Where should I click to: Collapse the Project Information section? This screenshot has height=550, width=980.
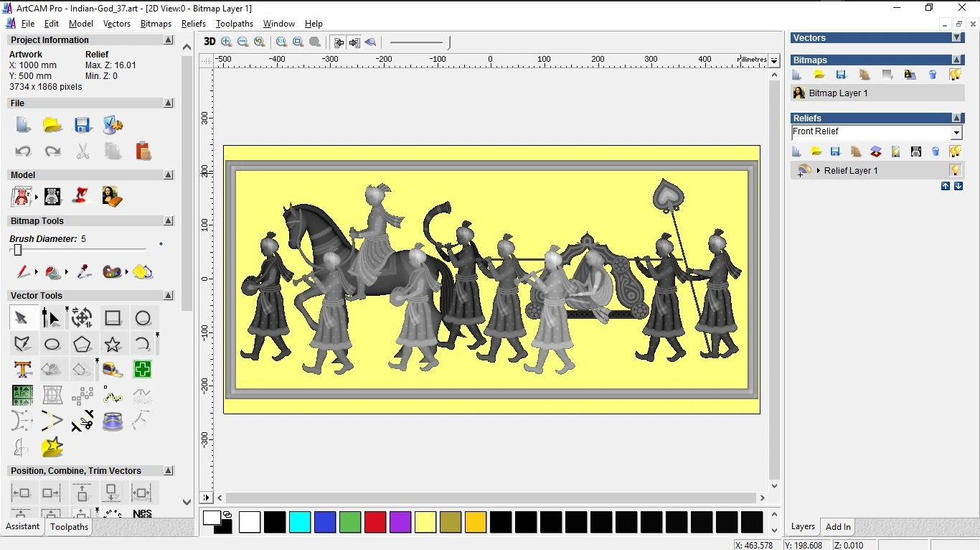(169, 40)
